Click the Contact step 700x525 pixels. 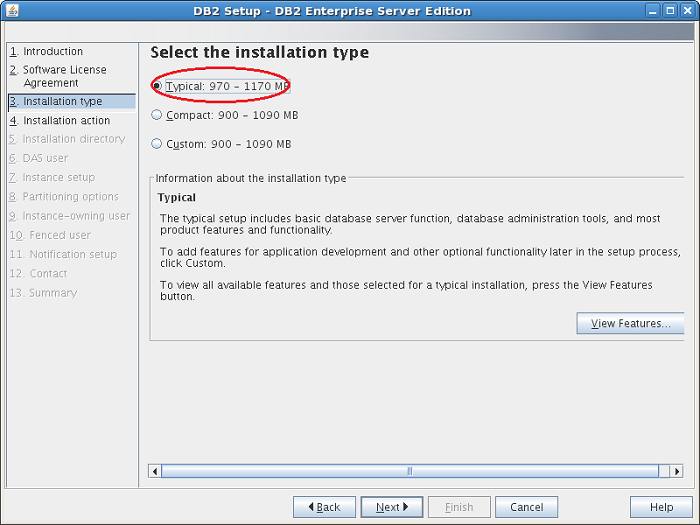[38, 274]
